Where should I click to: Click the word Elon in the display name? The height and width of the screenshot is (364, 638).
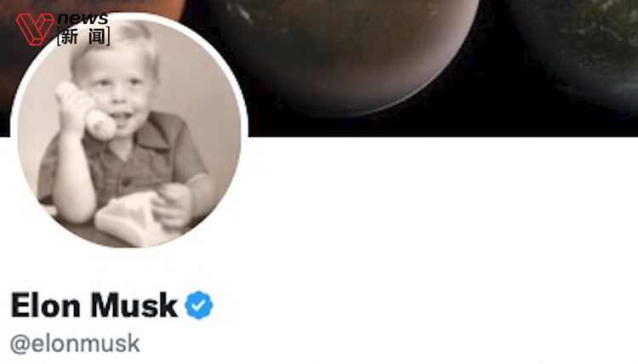[46, 305]
